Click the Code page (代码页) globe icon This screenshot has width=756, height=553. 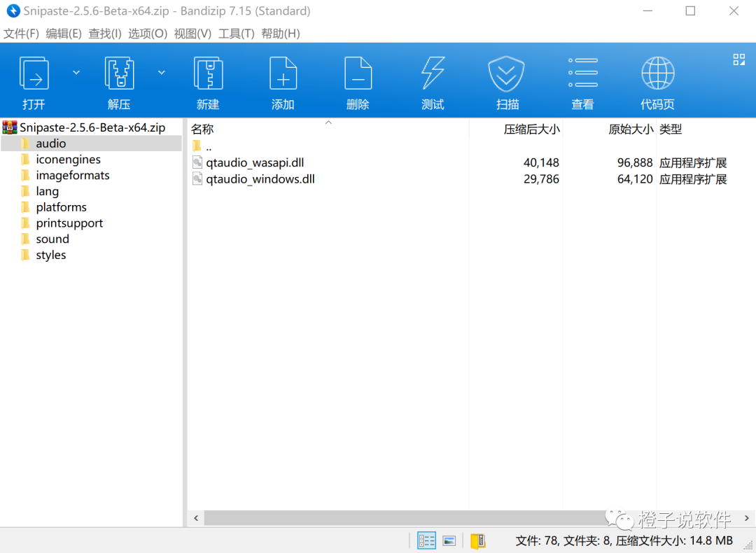(x=657, y=73)
